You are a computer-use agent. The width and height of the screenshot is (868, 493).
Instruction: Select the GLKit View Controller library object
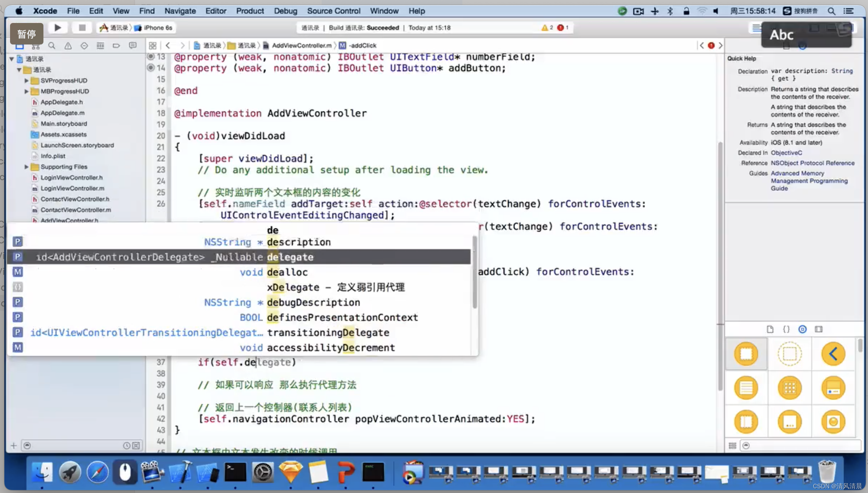833,422
